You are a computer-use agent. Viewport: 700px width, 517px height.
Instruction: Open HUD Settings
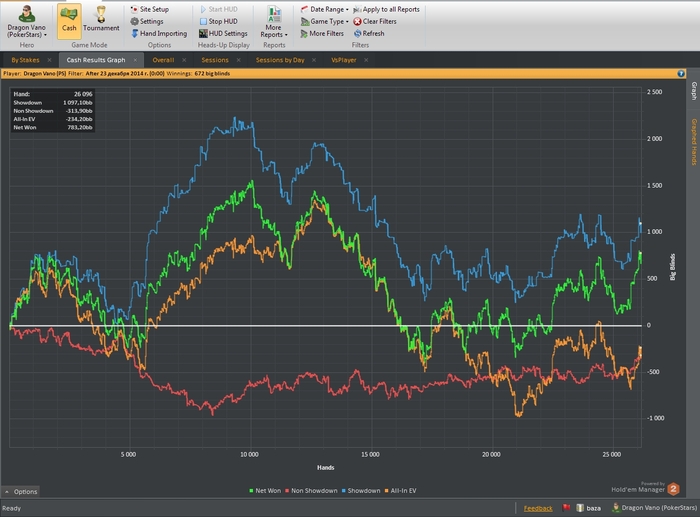[x=227, y=33]
